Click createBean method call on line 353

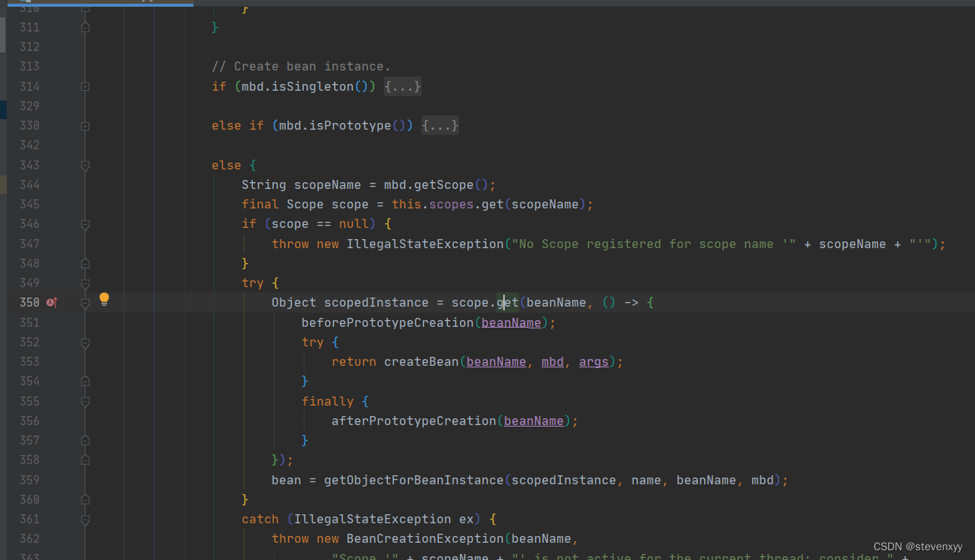pos(421,361)
